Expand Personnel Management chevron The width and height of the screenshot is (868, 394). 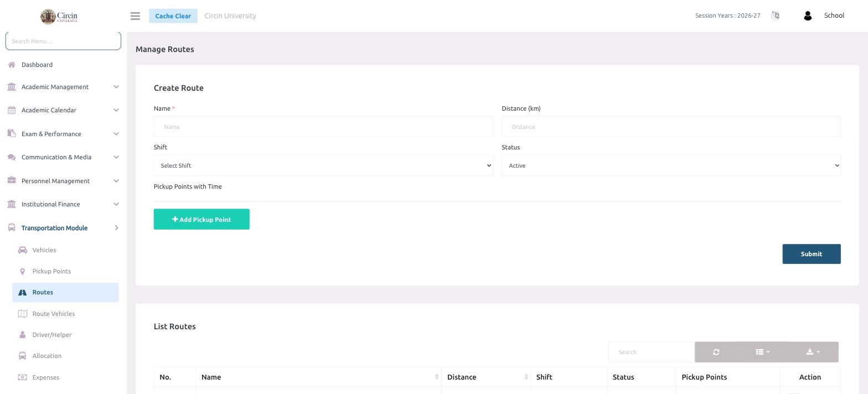(116, 181)
